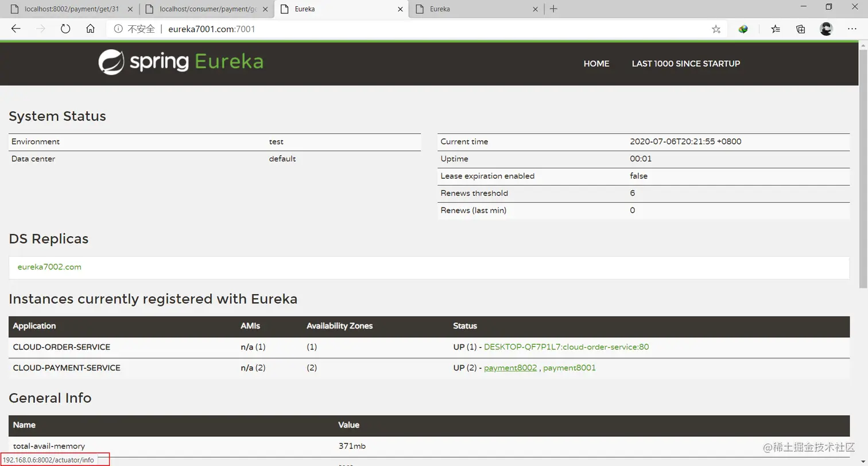The image size is (868, 466).
Task: Click the Renews threshold label
Action: (474, 193)
